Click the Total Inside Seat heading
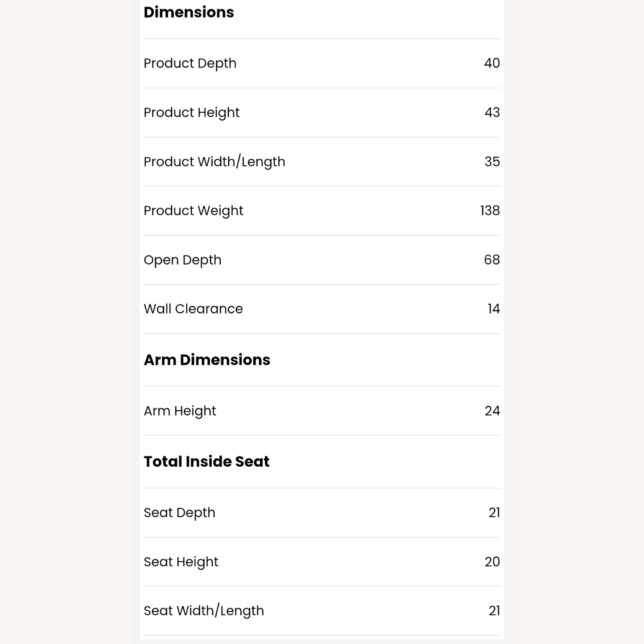 [x=207, y=462]
